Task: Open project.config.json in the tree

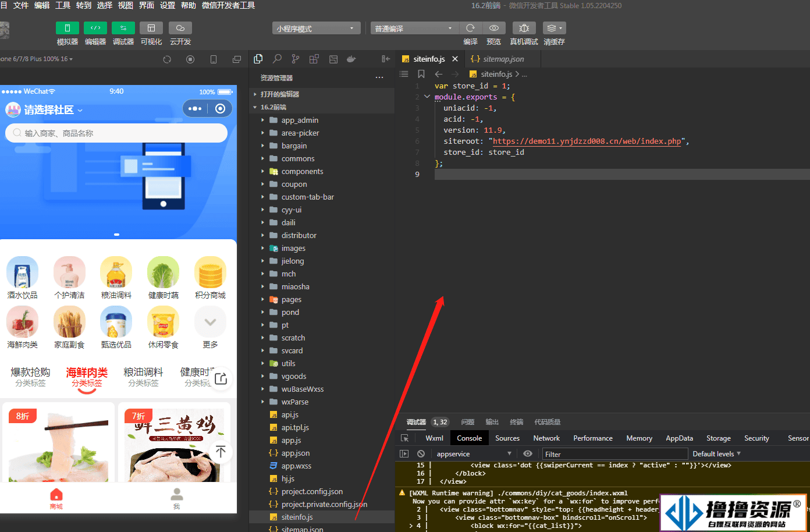Action: coord(322,491)
